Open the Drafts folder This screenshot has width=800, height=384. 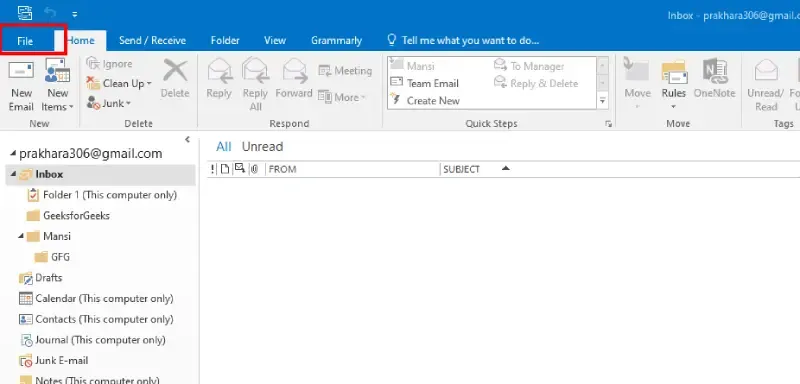point(40,278)
